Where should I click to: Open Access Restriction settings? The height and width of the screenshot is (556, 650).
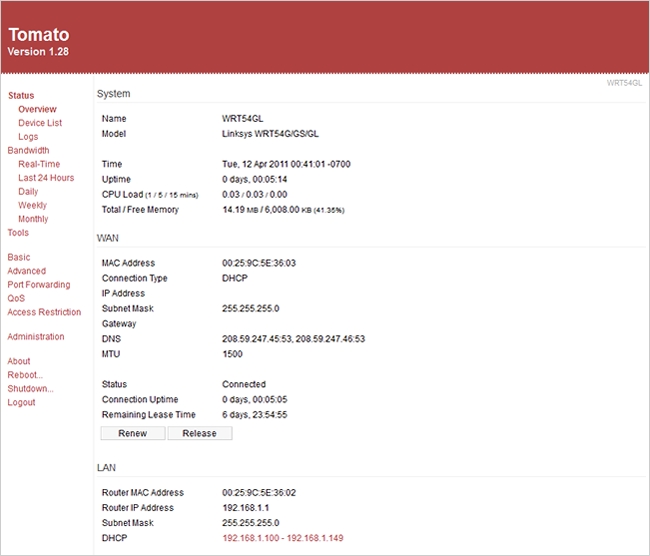44,312
